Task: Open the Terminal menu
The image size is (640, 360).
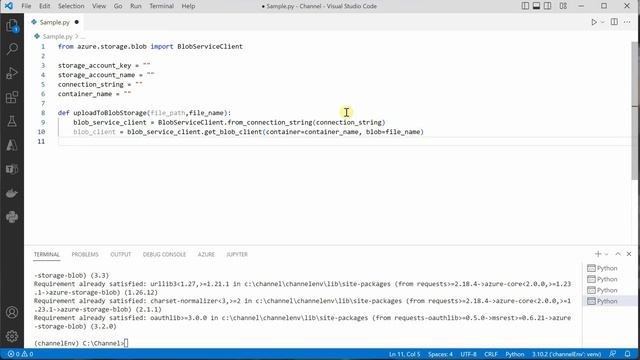Action: [161, 6]
